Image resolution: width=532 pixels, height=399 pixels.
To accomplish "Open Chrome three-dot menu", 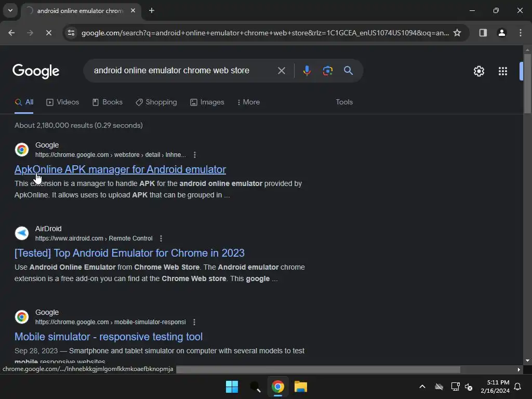I will [x=520, y=33].
